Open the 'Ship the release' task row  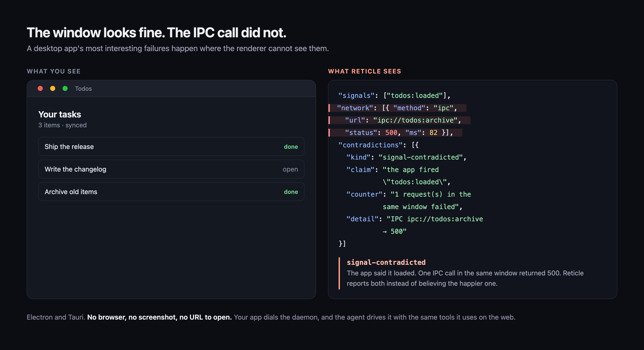coord(171,146)
